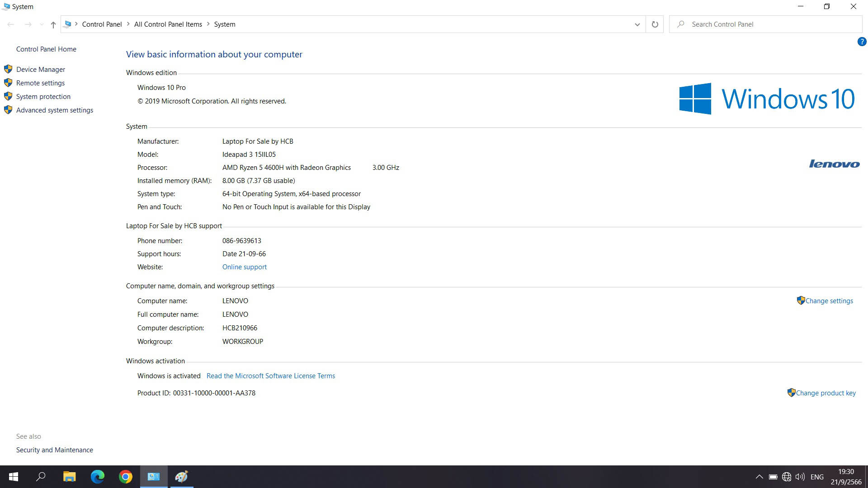Screen dimensions: 868x488
Task: Open the recent locations dropdown arrow
Action: 42,24
